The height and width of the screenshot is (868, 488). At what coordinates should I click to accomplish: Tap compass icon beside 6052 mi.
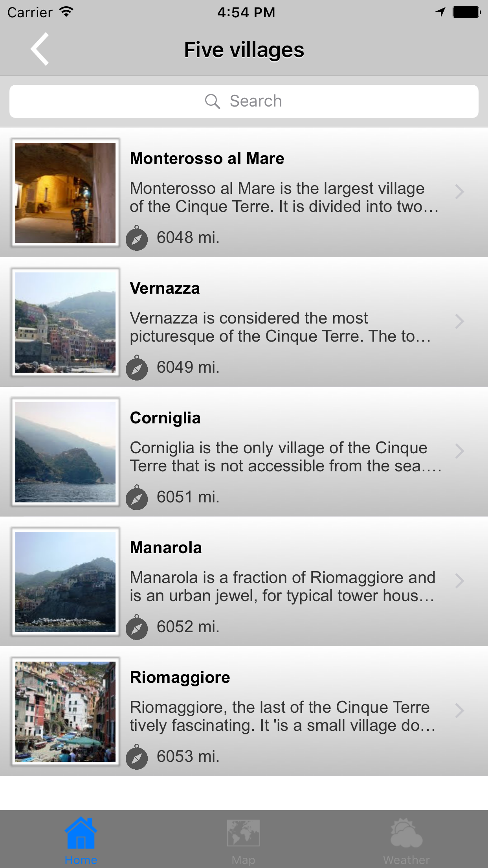click(x=137, y=627)
